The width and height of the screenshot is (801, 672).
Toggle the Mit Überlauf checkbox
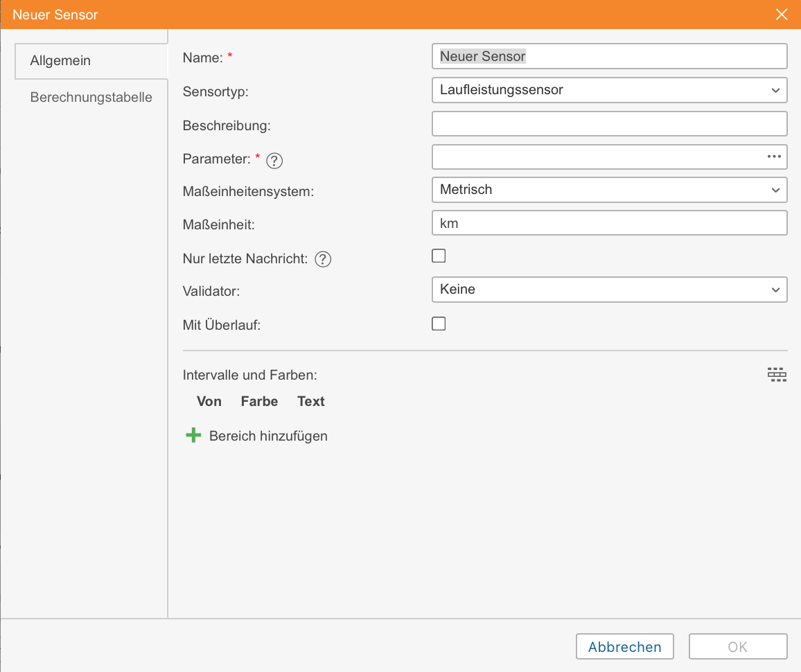[x=439, y=324]
